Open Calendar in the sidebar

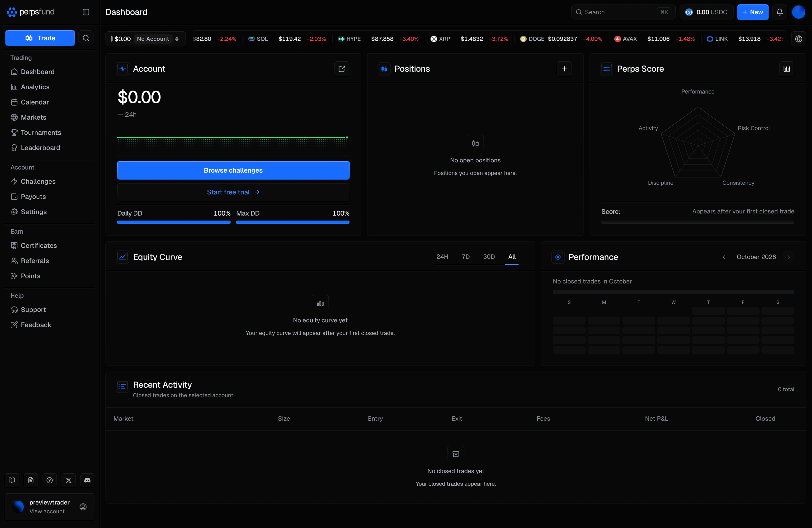point(49,102)
